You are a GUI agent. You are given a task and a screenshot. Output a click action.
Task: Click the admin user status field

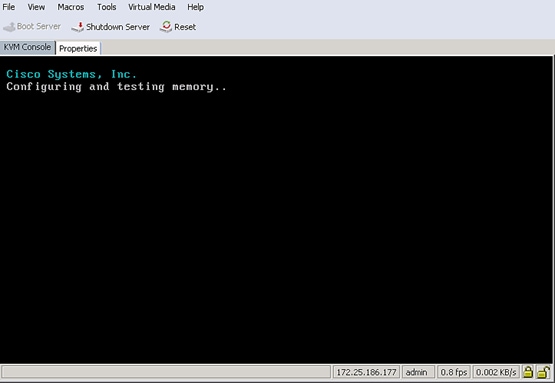418,372
